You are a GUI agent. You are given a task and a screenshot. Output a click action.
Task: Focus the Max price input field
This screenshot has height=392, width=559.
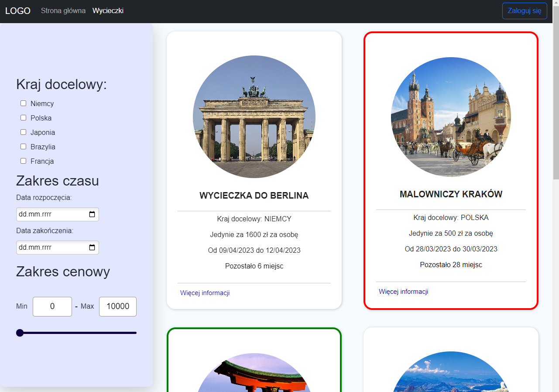tap(118, 306)
